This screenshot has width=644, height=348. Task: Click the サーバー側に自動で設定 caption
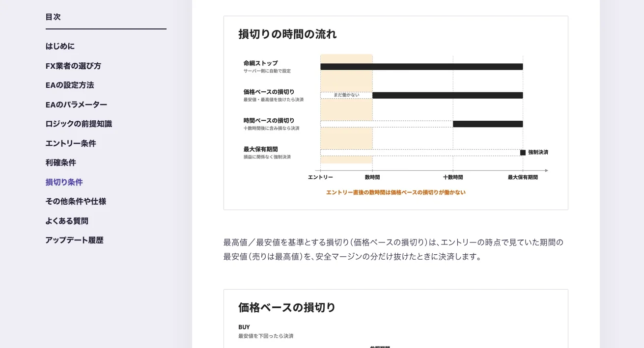tap(267, 71)
